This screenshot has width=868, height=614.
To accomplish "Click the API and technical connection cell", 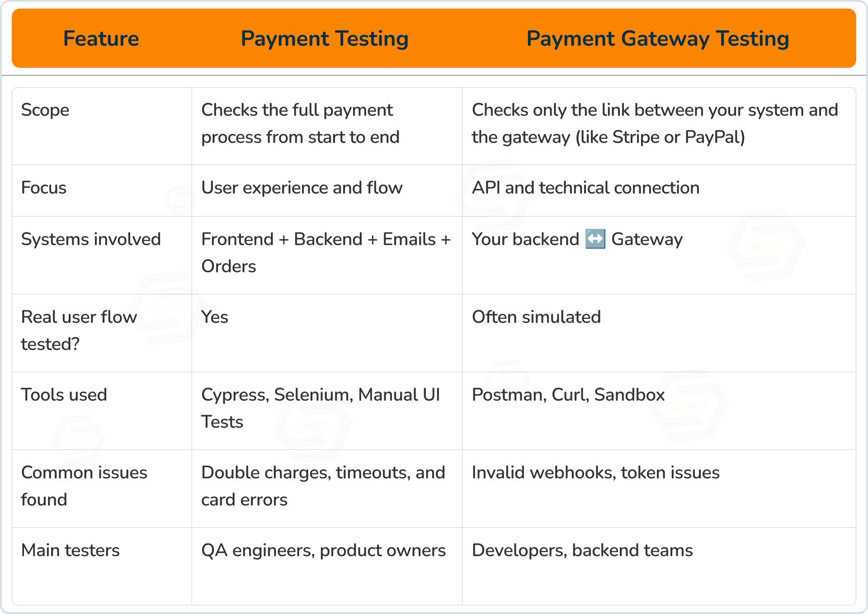I will [585, 188].
